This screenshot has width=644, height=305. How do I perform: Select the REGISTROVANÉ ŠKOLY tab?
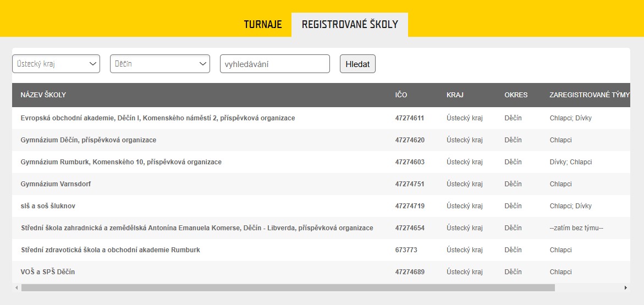[x=350, y=24]
